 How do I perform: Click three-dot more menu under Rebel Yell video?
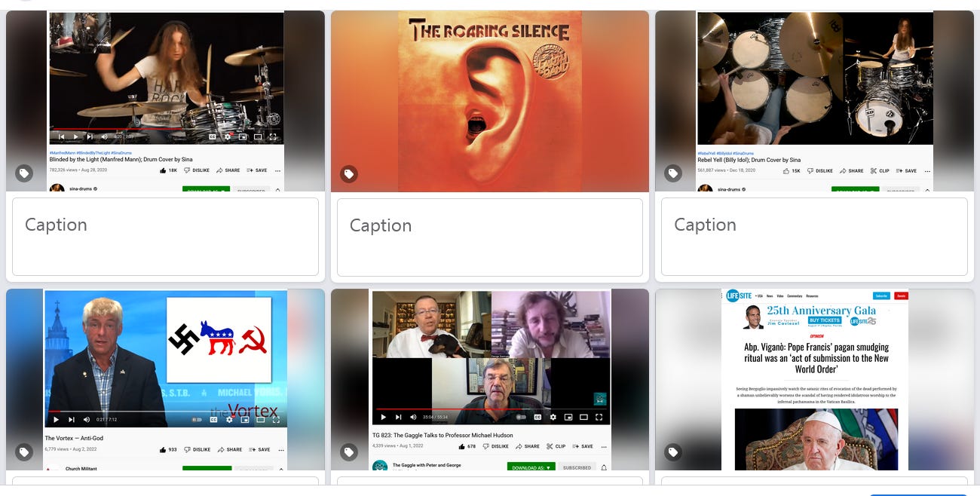[926, 171]
